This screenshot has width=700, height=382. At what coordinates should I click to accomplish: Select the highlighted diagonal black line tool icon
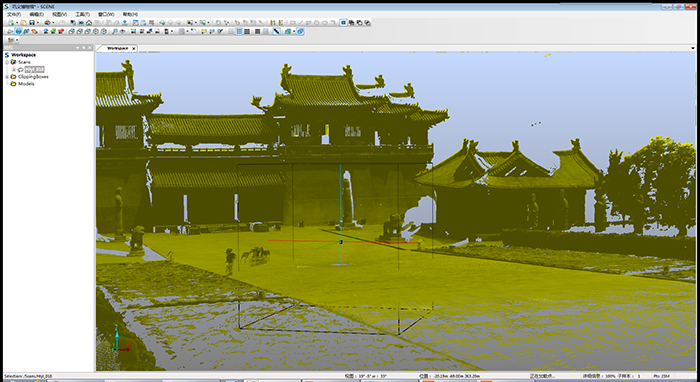coord(276,31)
